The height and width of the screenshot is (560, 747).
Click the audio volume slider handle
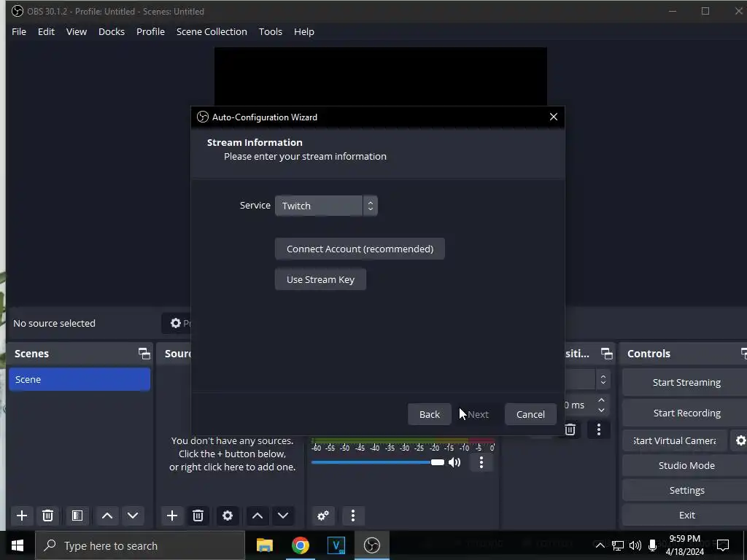pyautogui.click(x=438, y=462)
